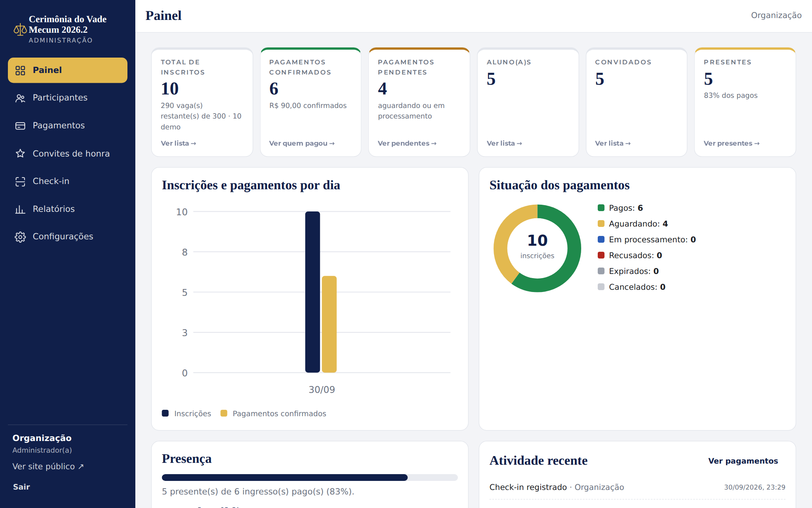Image resolution: width=812 pixels, height=508 pixels.
Task: Click the Pagamentos pendentes value 4
Action: (x=382, y=89)
